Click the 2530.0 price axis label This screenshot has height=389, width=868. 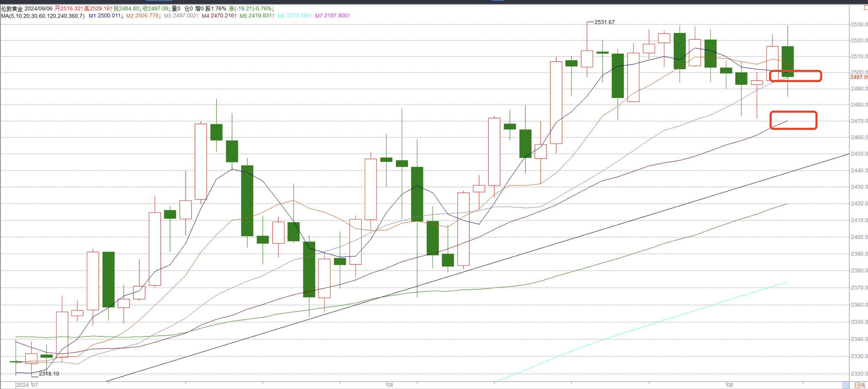click(x=859, y=25)
